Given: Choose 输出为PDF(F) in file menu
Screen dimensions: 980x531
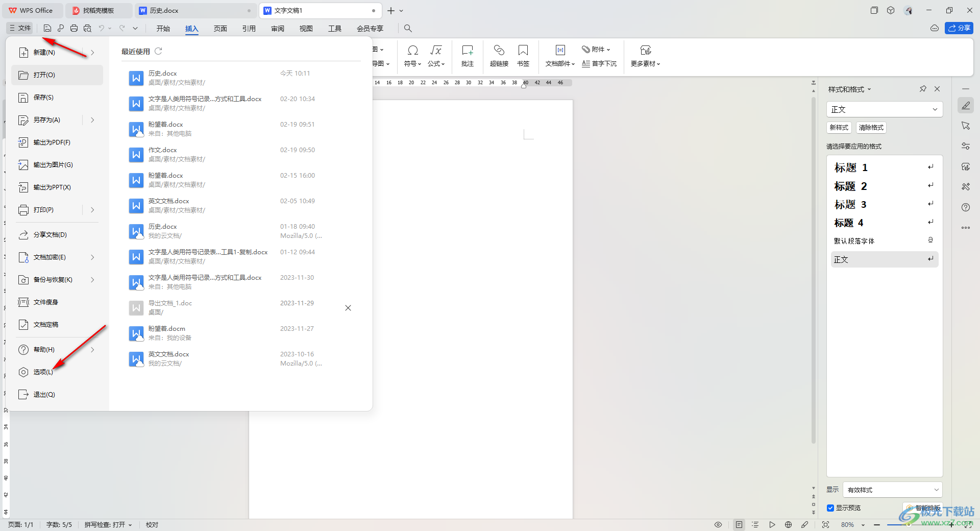Looking at the screenshot, I should tap(57, 142).
